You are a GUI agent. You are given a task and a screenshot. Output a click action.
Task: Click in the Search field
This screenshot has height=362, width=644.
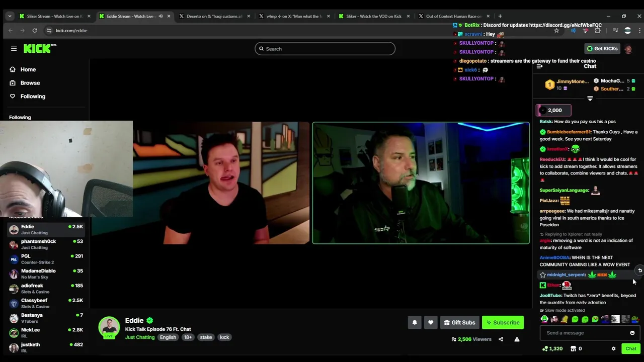click(325, 49)
